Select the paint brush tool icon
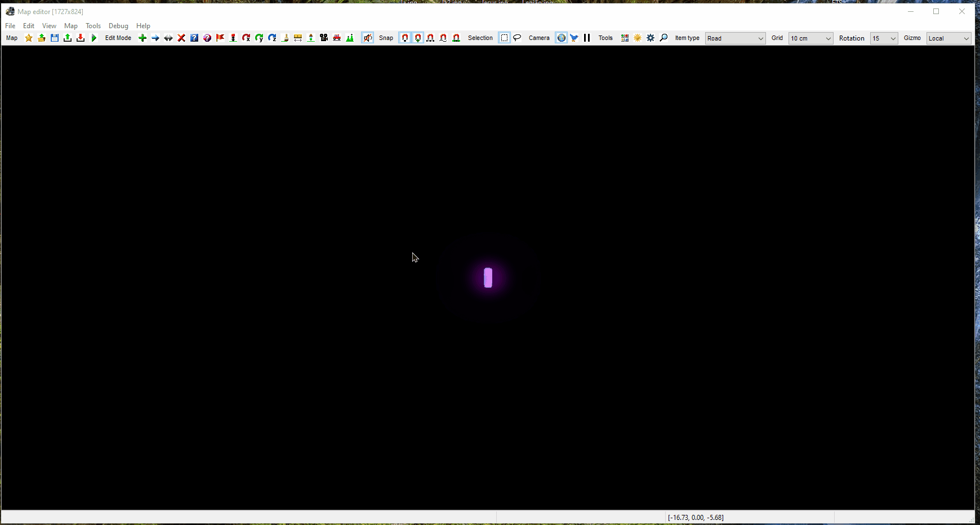This screenshot has width=980, height=525. [x=285, y=38]
